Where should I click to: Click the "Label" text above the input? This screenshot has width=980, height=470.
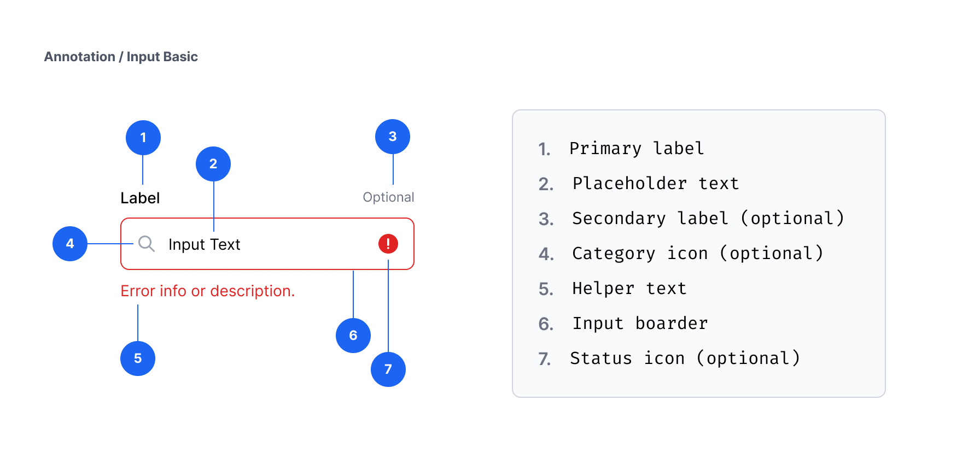[x=140, y=198]
